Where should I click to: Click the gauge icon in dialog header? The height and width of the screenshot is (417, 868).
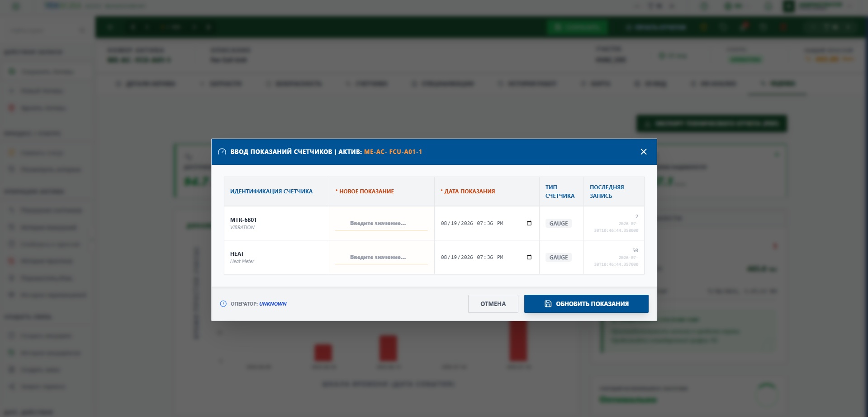click(222, 152)
